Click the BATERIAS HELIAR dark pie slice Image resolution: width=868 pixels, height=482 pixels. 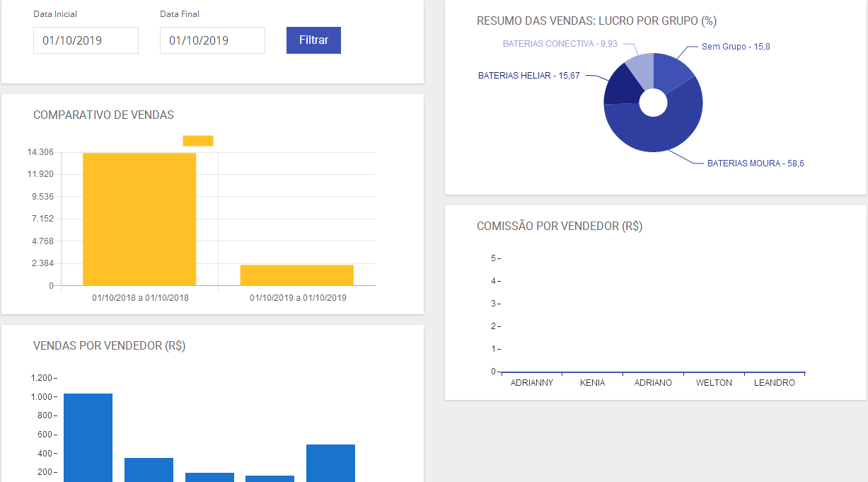[x=619, y=88]
